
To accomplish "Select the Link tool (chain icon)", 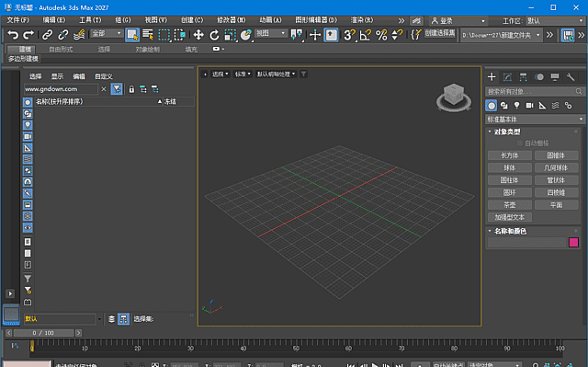I will 47,35.
